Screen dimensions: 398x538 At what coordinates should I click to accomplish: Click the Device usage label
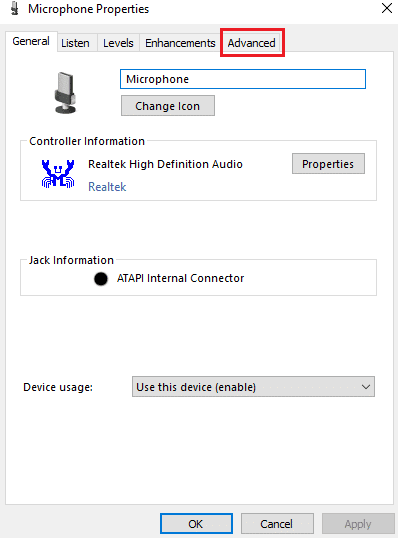pos(58,387)
